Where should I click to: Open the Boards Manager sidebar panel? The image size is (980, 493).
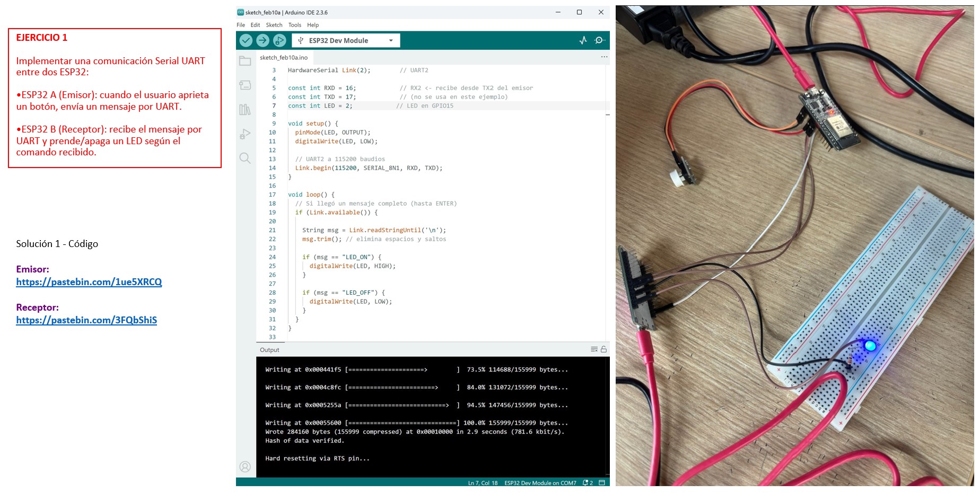245,85
